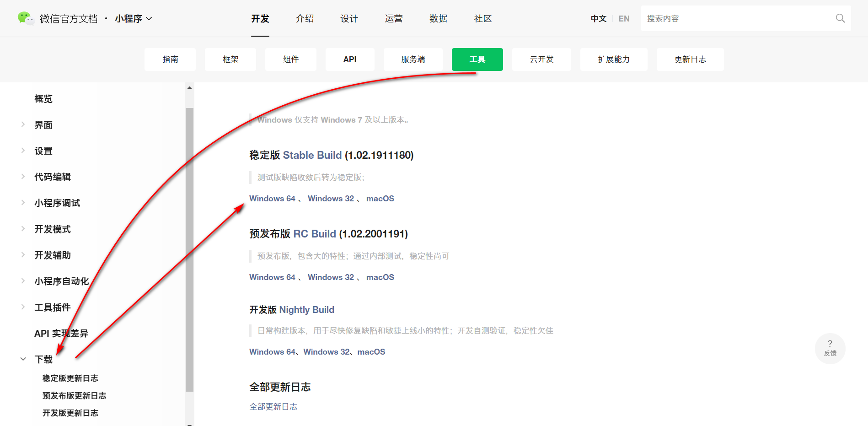Download Stable Build macOS
Image resolution: width=868 pixels, height=426 pixels.
pyautogui.click(x=380, y=199)
